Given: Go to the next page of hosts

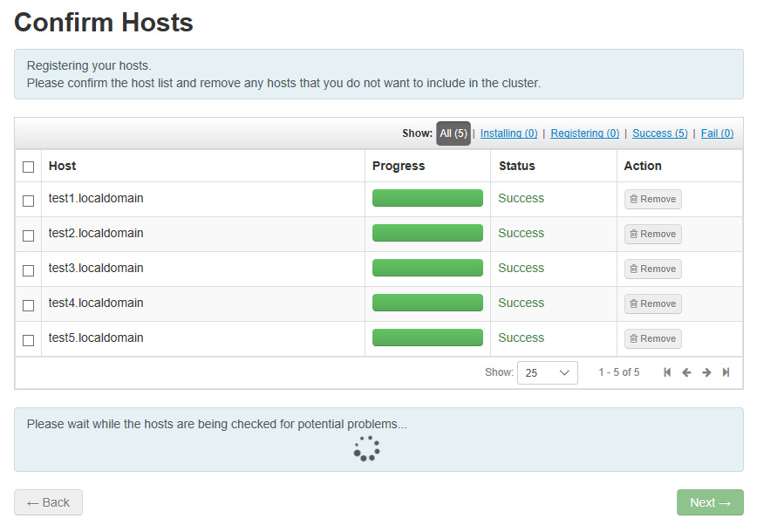Looking at the screenshot, I should 706,372.
